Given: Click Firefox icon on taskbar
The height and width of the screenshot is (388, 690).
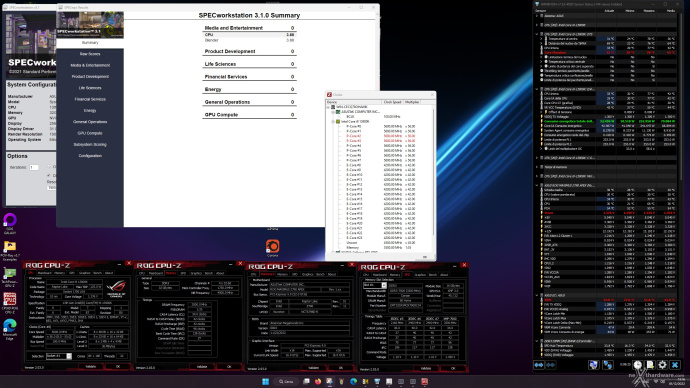Looking at the screenshot, I should point(318,381).
